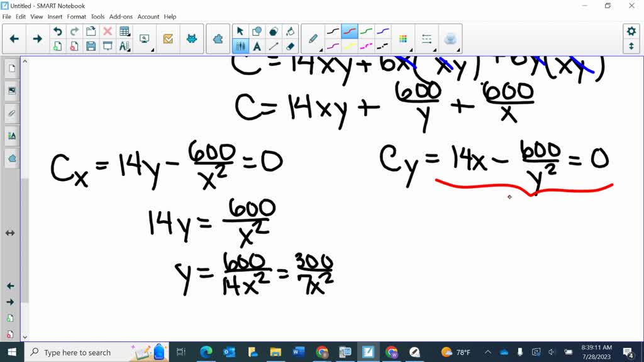
Task: Pick the red pen style
Action: 350,31
